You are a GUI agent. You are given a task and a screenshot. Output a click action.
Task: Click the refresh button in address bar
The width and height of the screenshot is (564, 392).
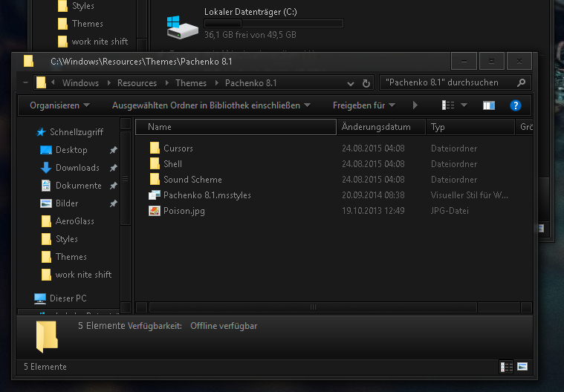(x=366, y=83)
